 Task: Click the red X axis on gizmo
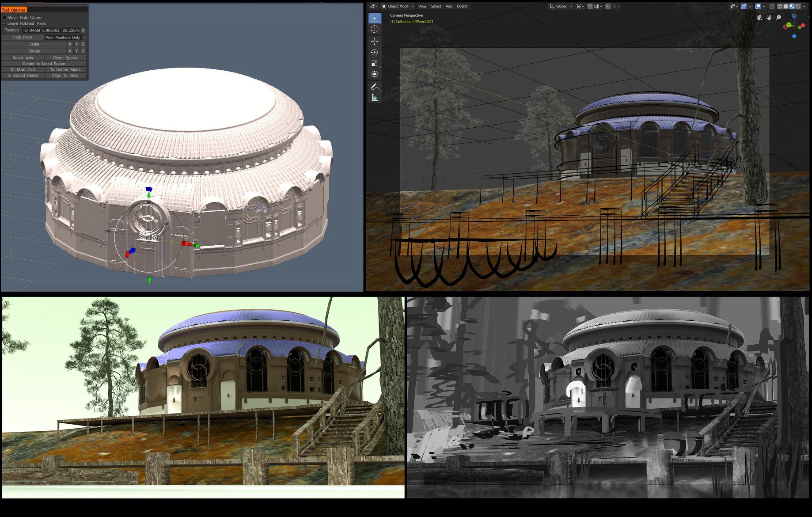pos(785,27)
